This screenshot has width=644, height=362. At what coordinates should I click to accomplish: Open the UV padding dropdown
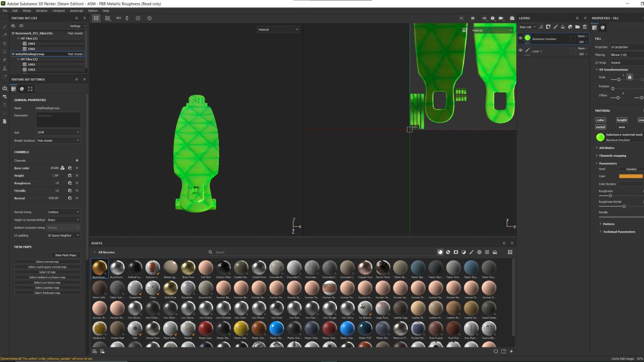[63, 235]
